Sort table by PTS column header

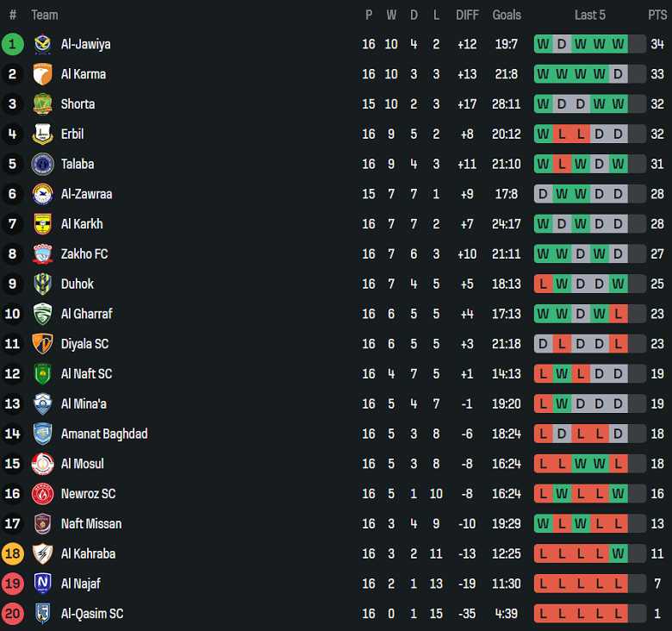(x=656, y=15)
